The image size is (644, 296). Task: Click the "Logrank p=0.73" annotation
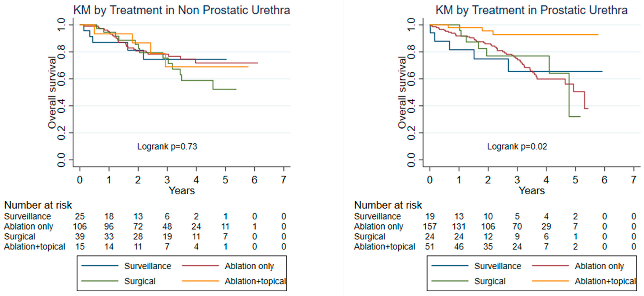[x=167, y=146]
